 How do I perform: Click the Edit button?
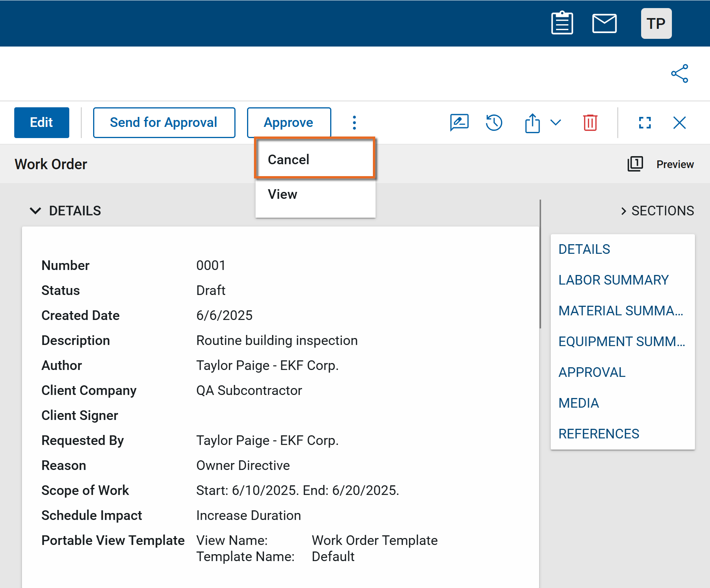coord(42,123)
